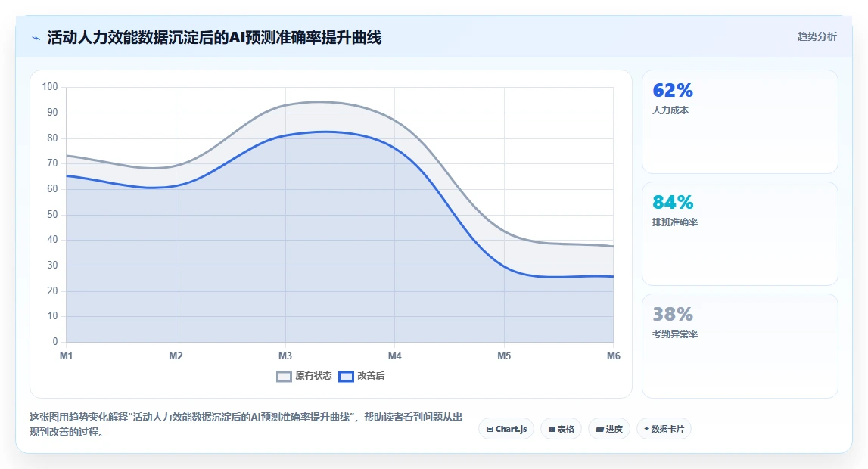Click the 趋势分析 label in header
This screenshot has height=469, width=868.
pos(817,36)
